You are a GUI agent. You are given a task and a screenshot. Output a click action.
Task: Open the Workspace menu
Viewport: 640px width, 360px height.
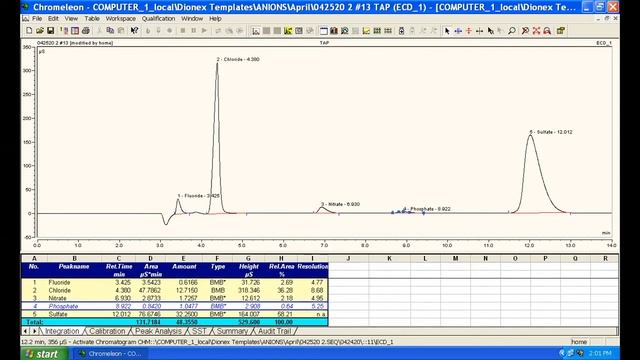[120, 18]
